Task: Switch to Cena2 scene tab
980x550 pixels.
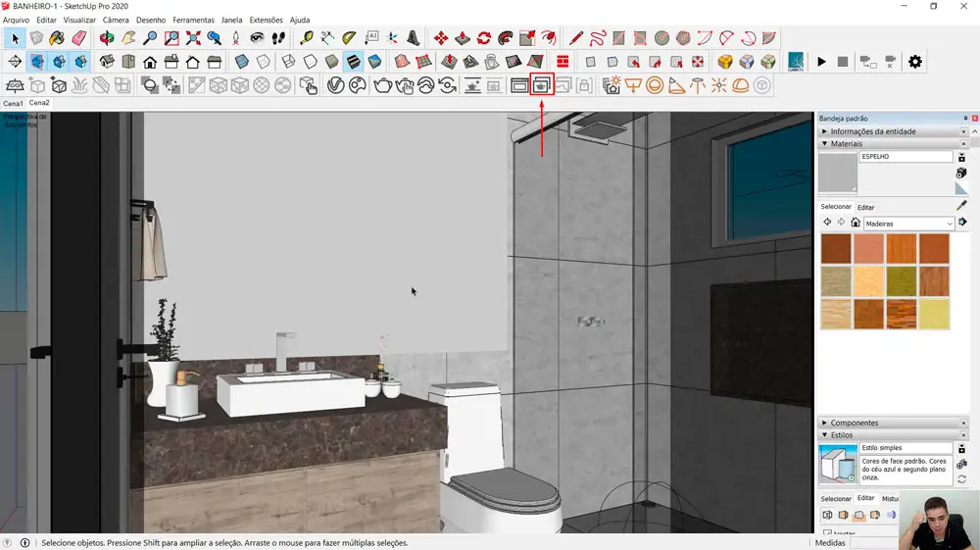Action: 39,103
